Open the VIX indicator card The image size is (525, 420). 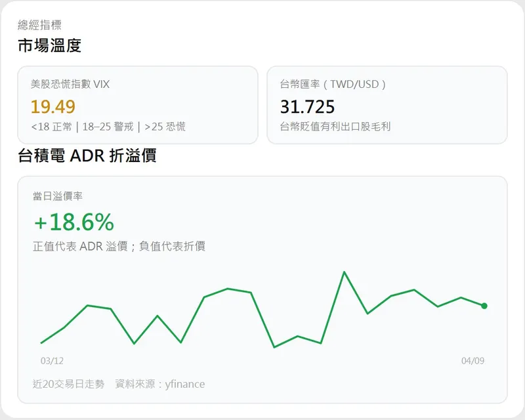tap(138, 105)
